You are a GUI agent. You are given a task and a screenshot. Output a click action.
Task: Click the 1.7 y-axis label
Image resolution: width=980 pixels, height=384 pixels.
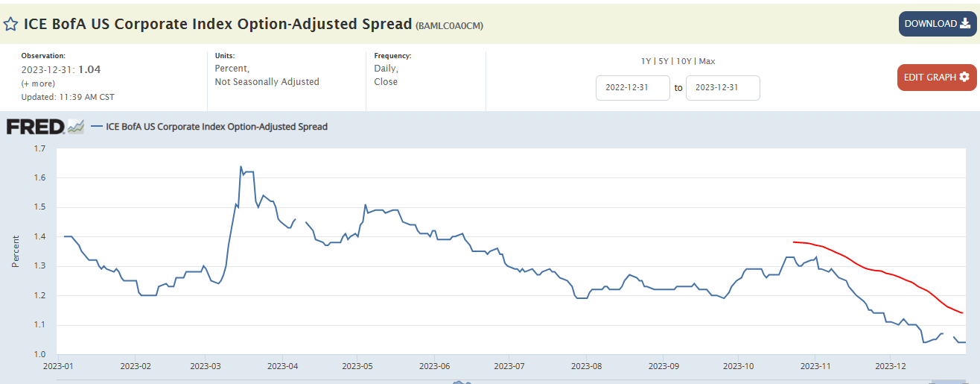pos(39,148)
